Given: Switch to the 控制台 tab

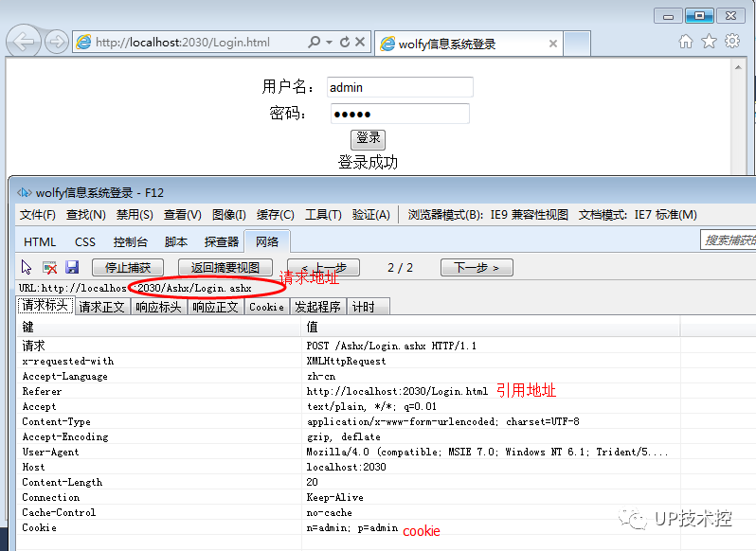Looking at the screenshot, I should coord(130,241).
